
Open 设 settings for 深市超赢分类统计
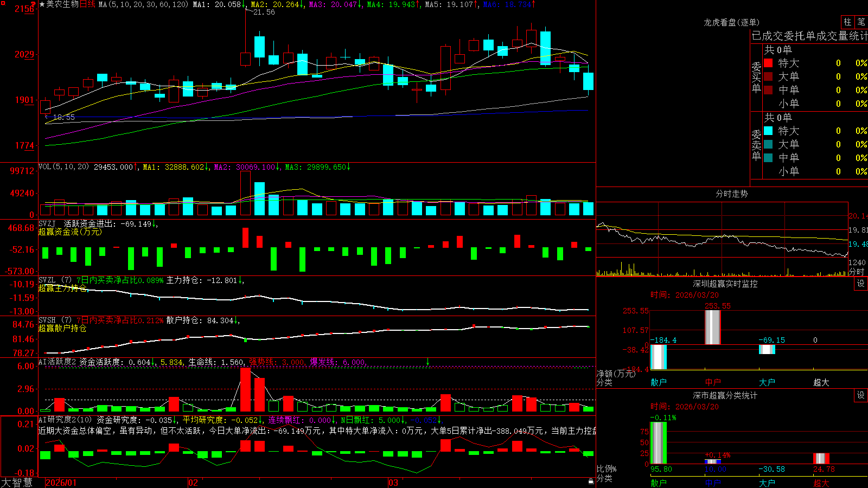861,395
